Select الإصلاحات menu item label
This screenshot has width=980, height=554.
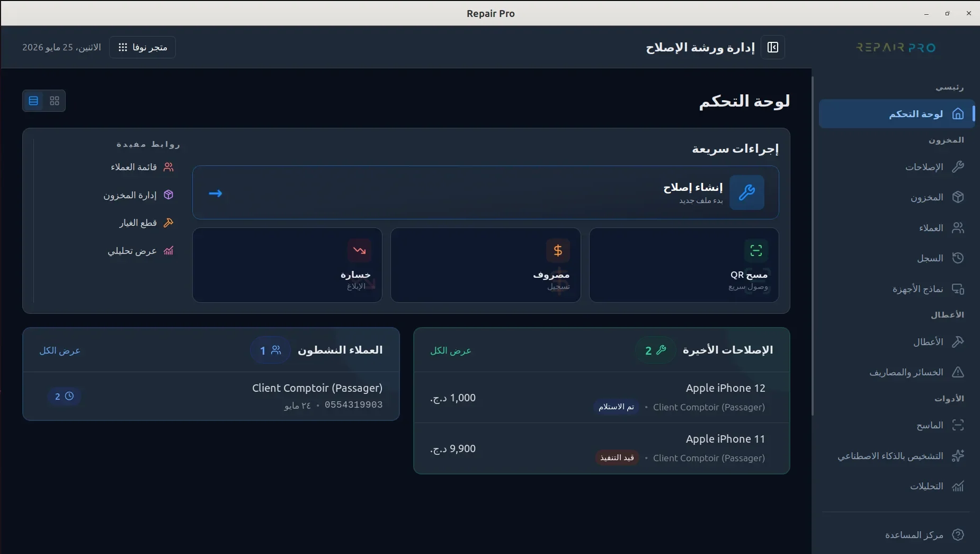924,167
